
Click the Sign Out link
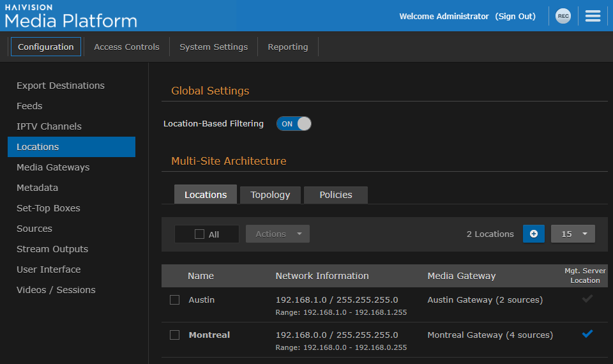pos(515,17)
